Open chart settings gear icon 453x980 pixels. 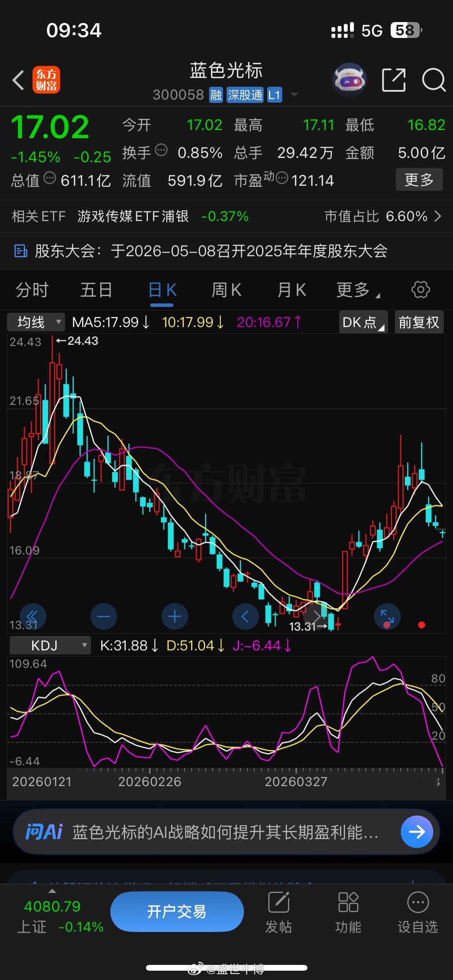(x=421, y=290)
